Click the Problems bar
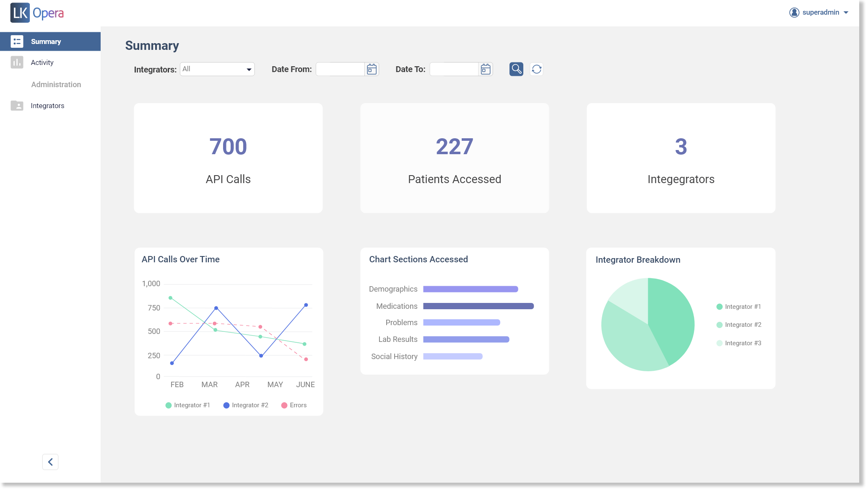The width and height of the screenshot is (868, 494). tap(462, 323)
